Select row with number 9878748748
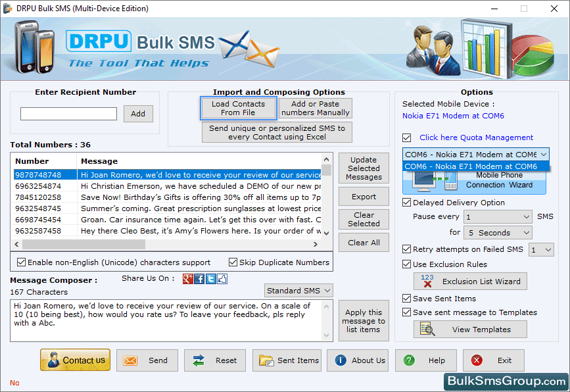Image resolution: width=570 pixels, height=392 pixels. pyautogui.click(x=168, y=175)
